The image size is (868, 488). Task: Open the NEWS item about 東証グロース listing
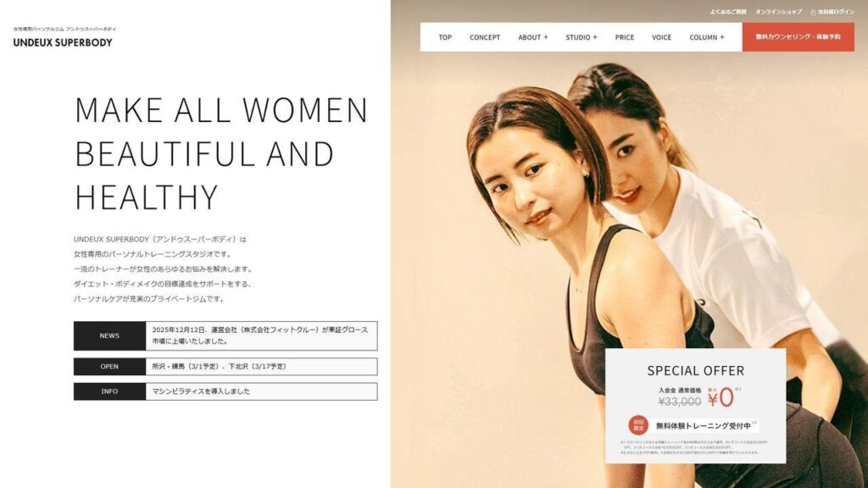pyautogui.click(x=225, y=335)
